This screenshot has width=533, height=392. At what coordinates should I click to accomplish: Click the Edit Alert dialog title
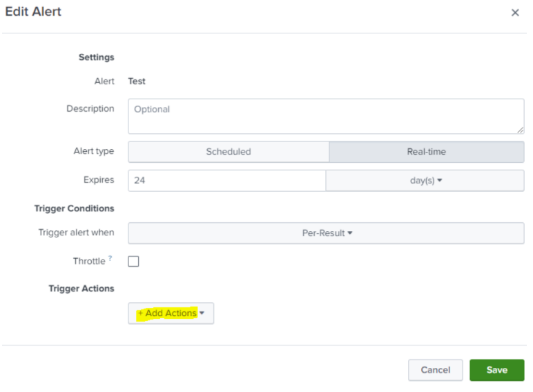(x=33, y=12)
